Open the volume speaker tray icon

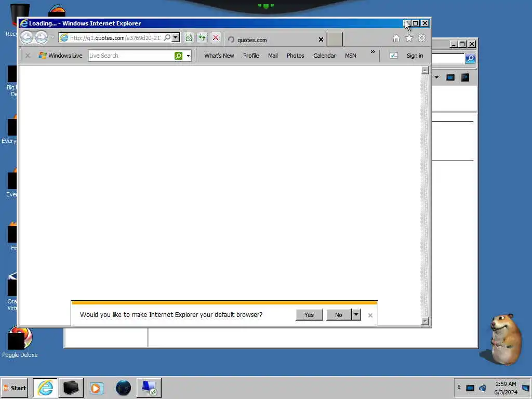483,388
